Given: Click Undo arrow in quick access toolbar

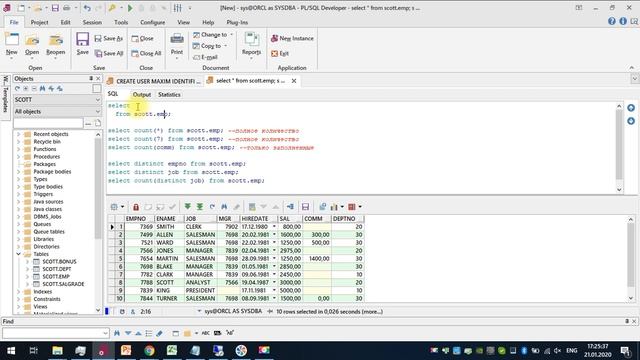Looking at the screenshot, I should coord(87,8).
